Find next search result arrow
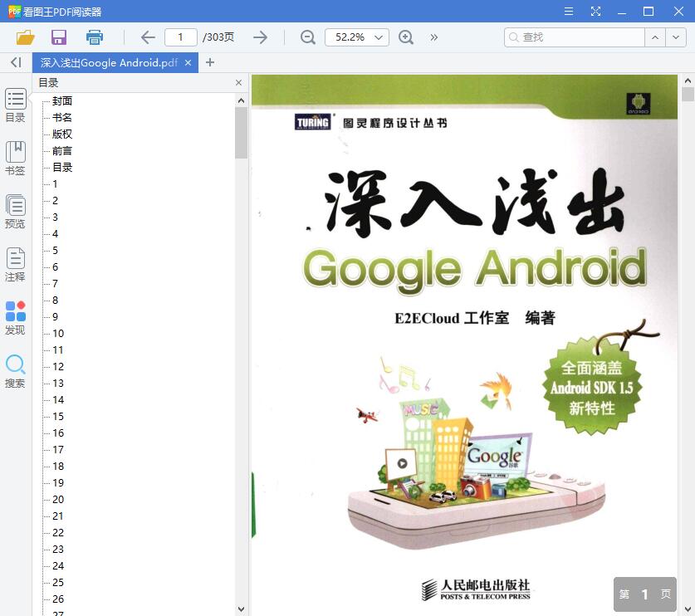The height and width of the screenshot is (616, 695). pos(676,37)
